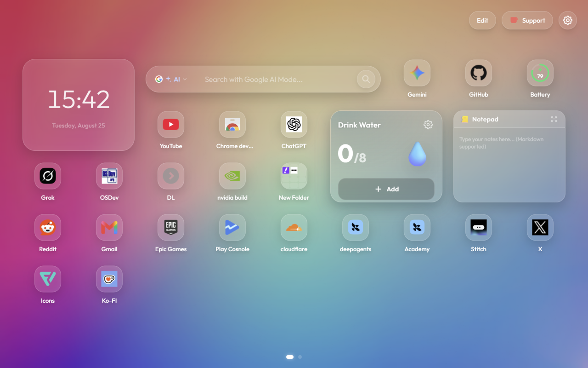Open the OSDev shortcut
The height and width of the screenshot is (368, 588).
[109, 176]
